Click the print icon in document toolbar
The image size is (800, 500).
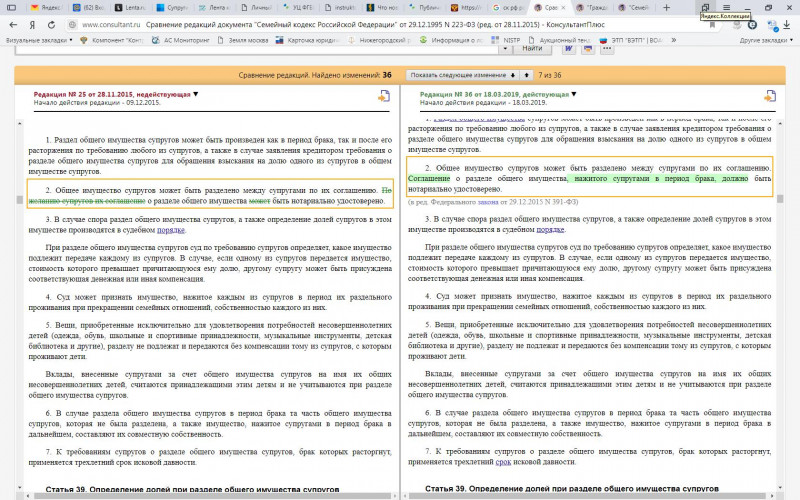click(x=588, y=48)
